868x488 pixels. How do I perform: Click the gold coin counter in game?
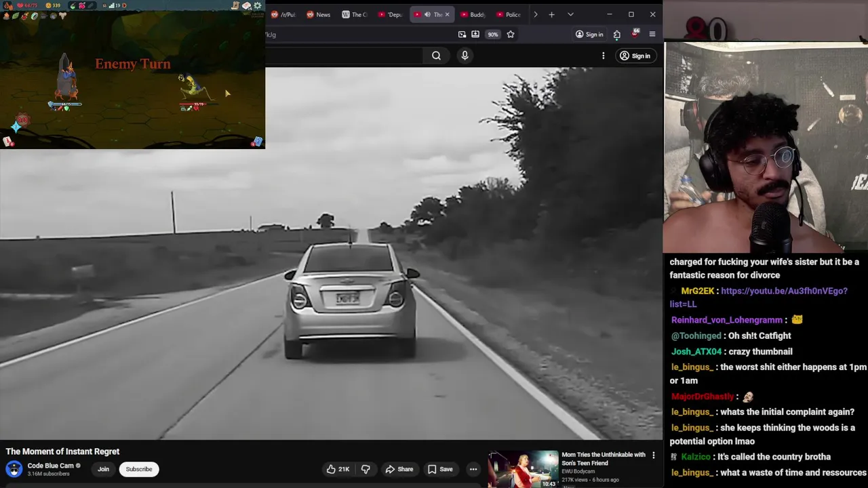tap(53, 5)
